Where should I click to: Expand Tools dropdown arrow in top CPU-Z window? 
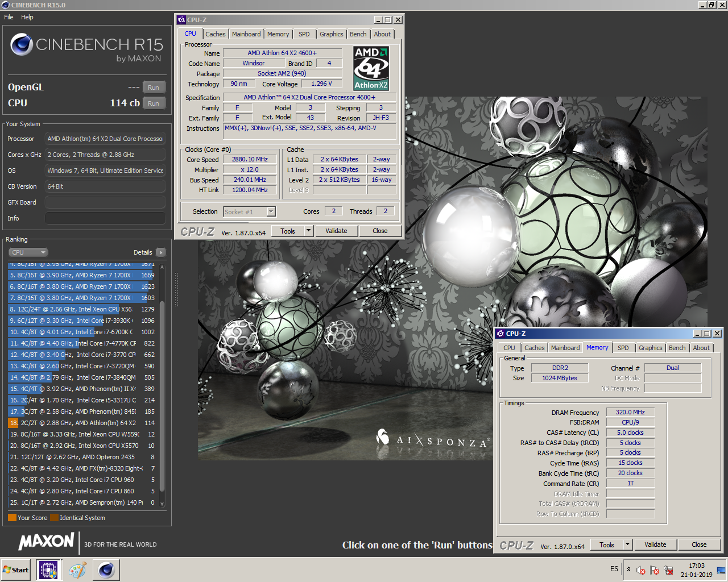[x=309, y=231]
